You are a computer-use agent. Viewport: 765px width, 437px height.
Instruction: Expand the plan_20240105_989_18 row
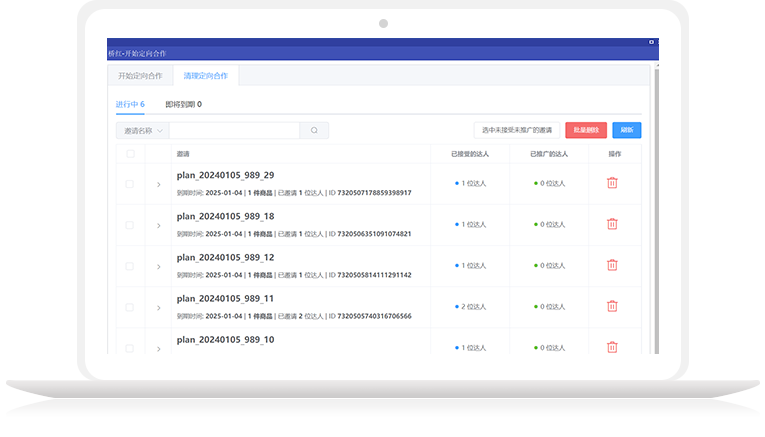coord(158,225)
